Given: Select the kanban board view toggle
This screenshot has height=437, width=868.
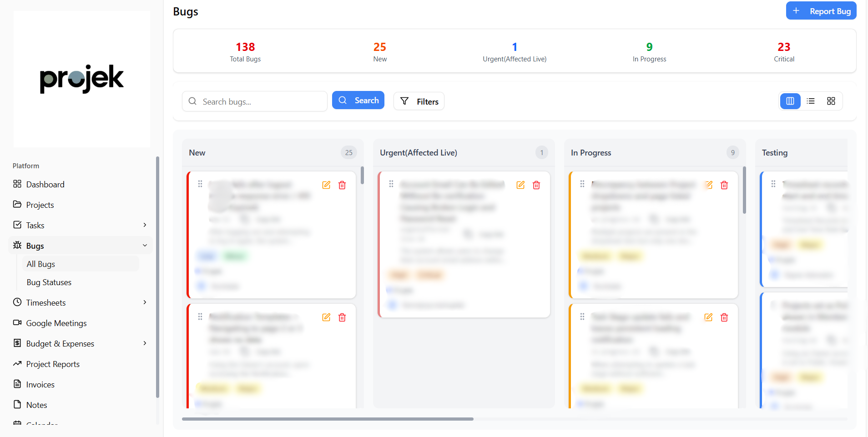Looking at the screenshot, I should click(790, 101).
